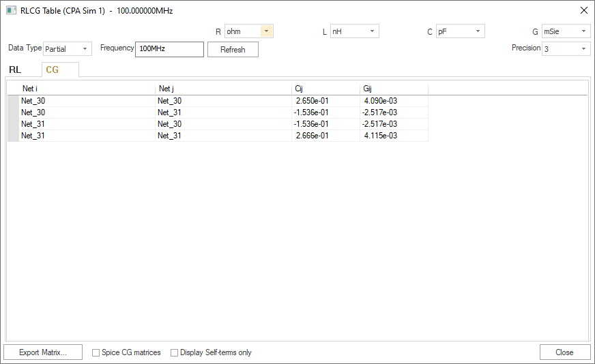
Task: Switch to the RL tab
Action: 15,70
